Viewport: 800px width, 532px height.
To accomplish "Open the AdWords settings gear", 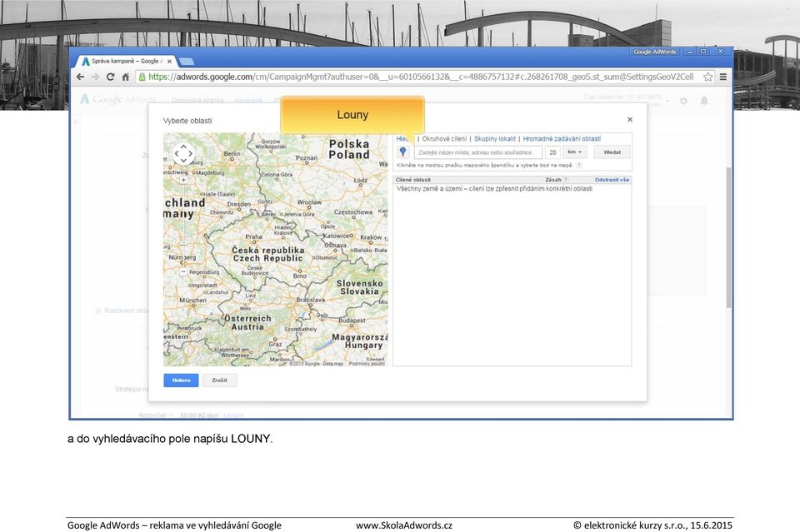I will click(683, 101).
